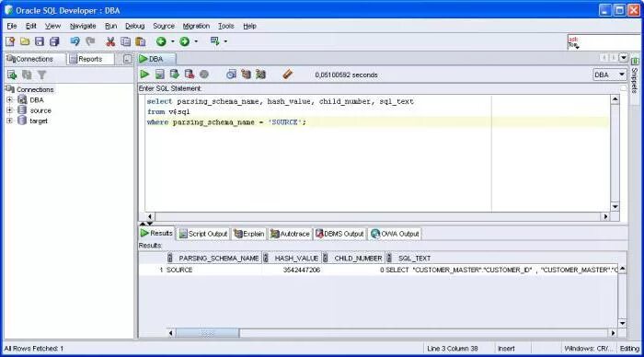Viewport: 644px width, 357px height.
Task: Open the DBA connection combo box
Action: click(609, 75)
